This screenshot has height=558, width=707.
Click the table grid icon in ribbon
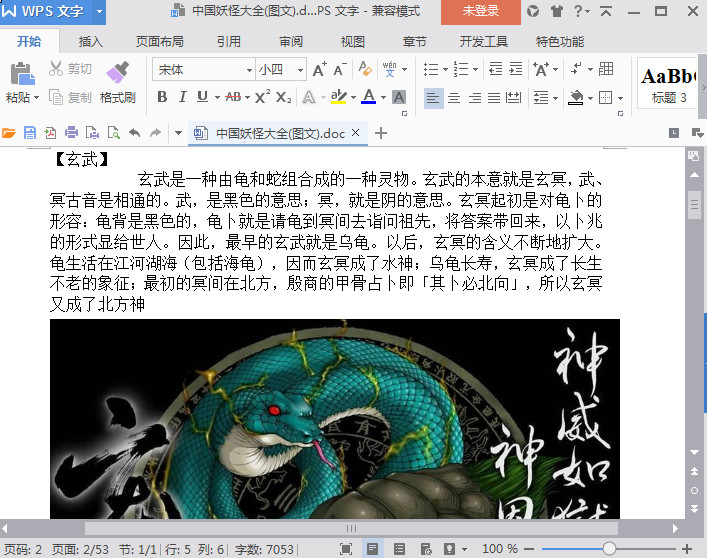tap(606, 69)
